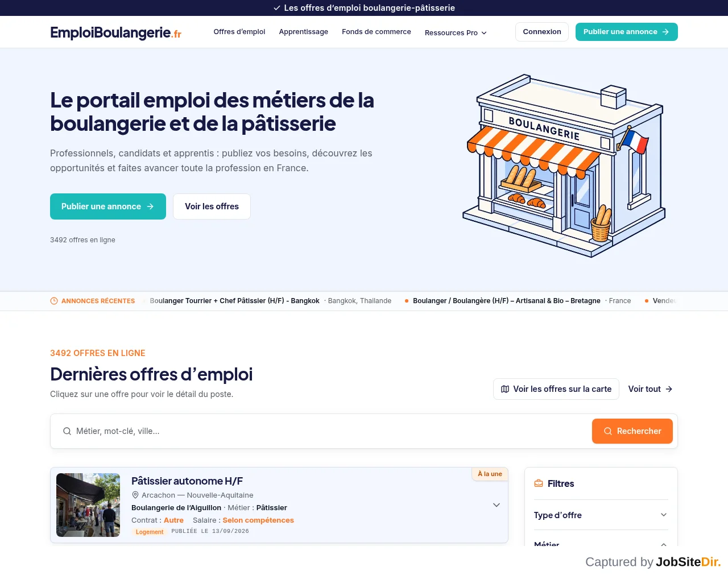Open the Fonds de commerce section
The width and height of the screenshot is (728, 579).
click(x=377, y=32)
